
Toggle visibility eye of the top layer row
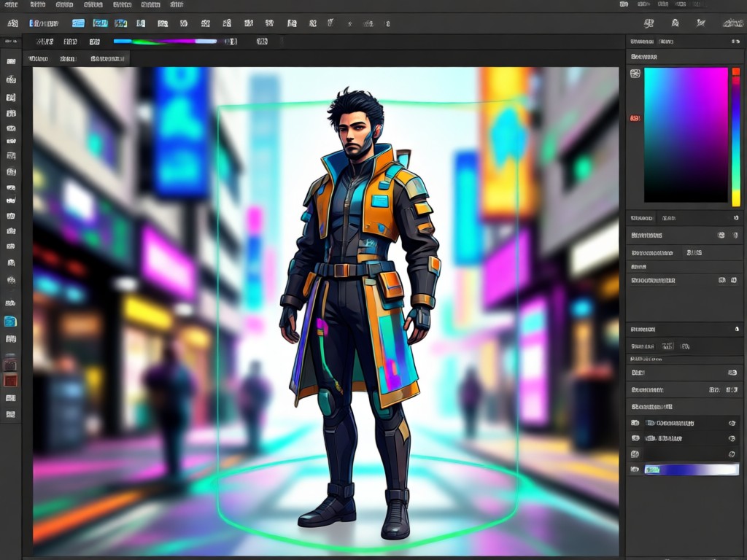coord(635,423)
